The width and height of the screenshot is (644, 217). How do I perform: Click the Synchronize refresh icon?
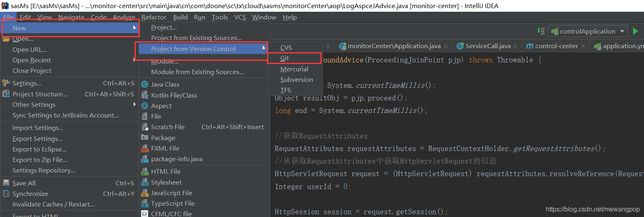(x=6, y=194)
